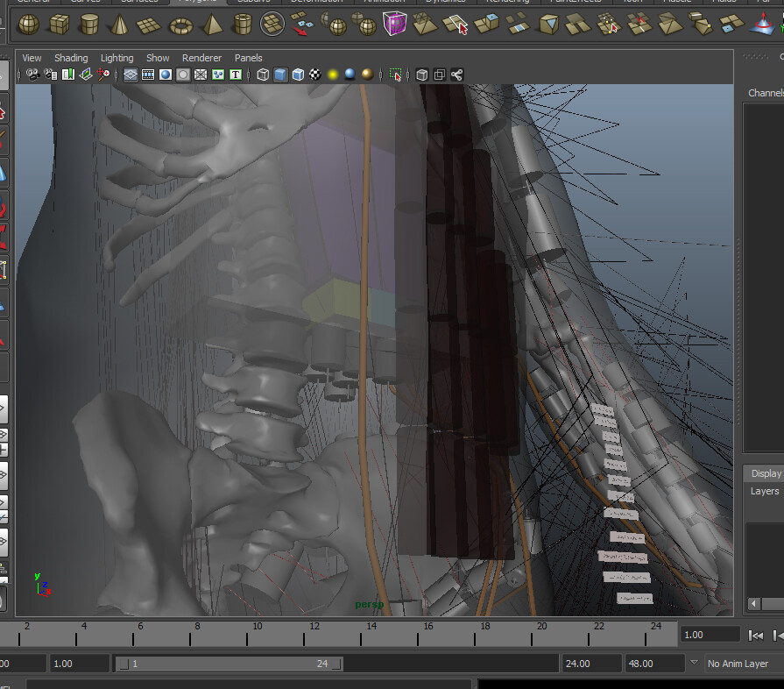784x689 pixels.
Task: Enable Wireframe on Shaded mode
Action: tap(298, 75)
